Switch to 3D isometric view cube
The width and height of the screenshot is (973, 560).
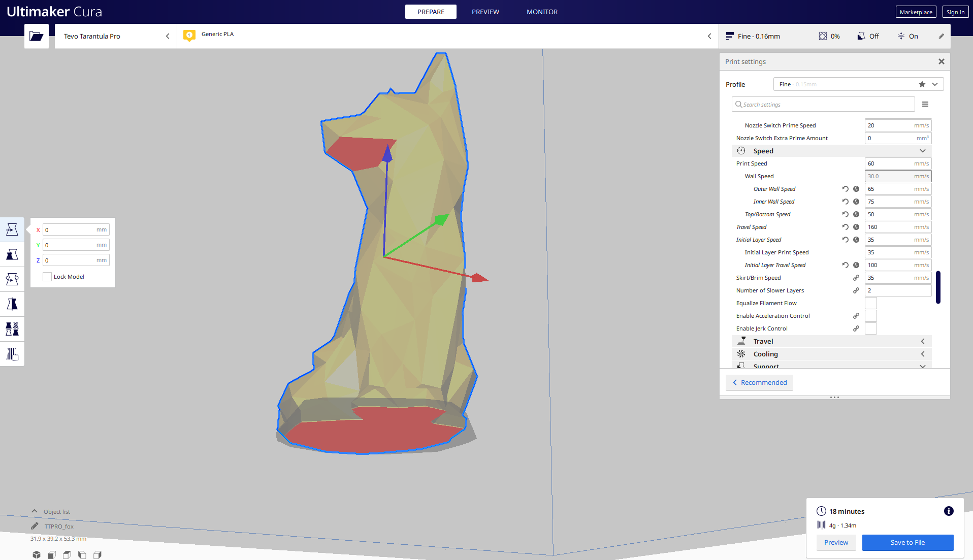[37, 555]
